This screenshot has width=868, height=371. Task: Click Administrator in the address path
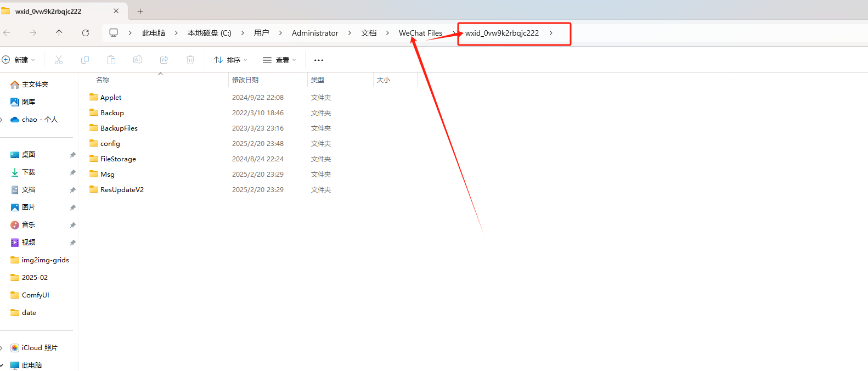click(315, 33)
